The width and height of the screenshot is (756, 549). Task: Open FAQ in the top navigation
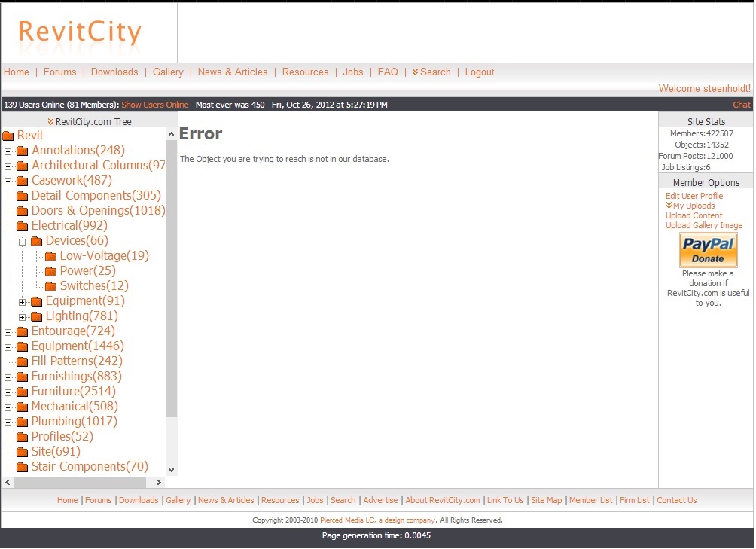388,72
